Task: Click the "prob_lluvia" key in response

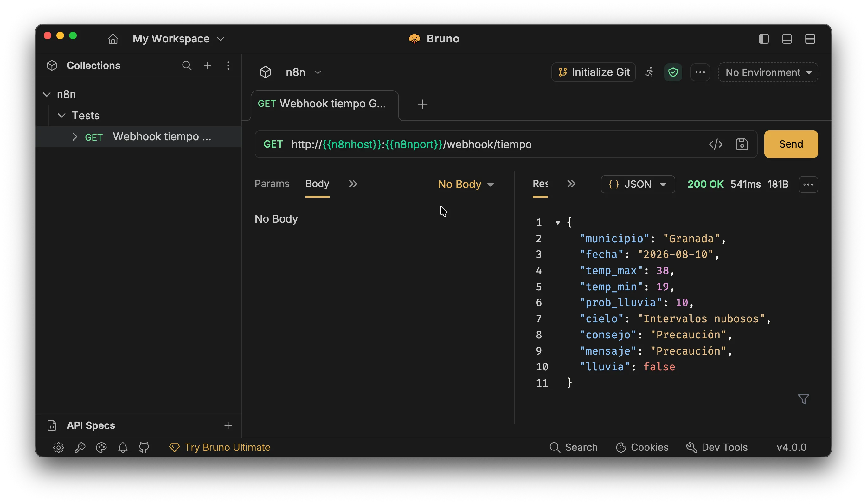Action: 621,303
